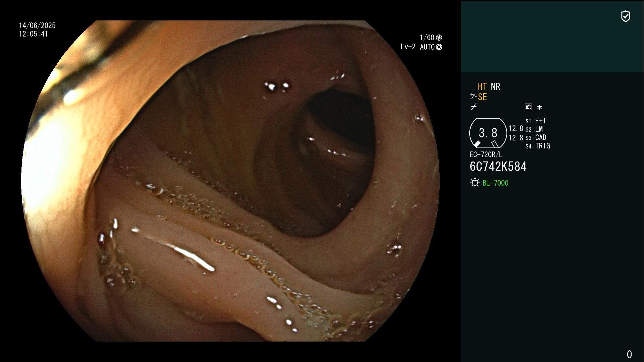Click the structure enhancement curve icon beside SE
Viewport: 644px width, 362px height.
coord(473,97)
